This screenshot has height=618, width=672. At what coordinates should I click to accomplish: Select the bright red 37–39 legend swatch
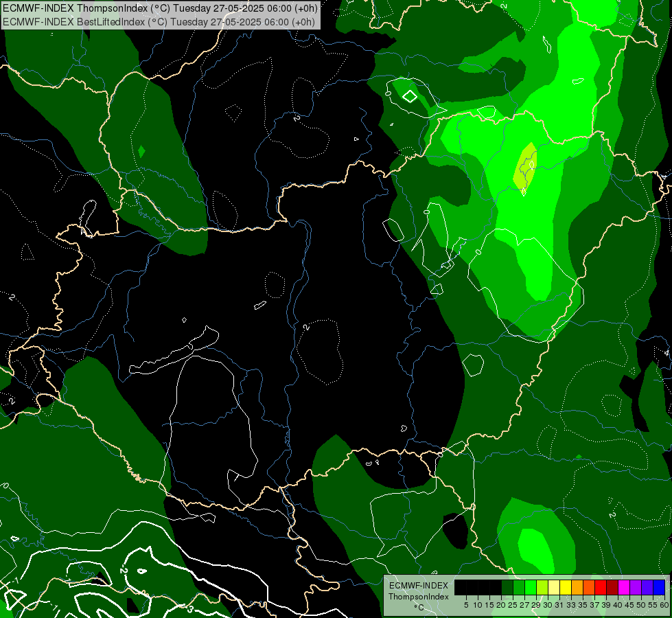coord(601,587)
